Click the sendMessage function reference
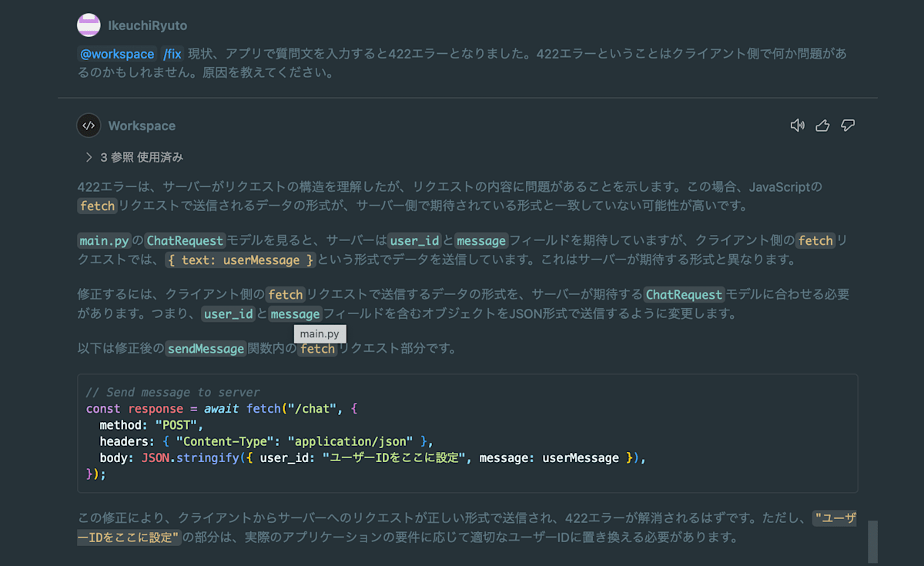 [x=206, y=349]
